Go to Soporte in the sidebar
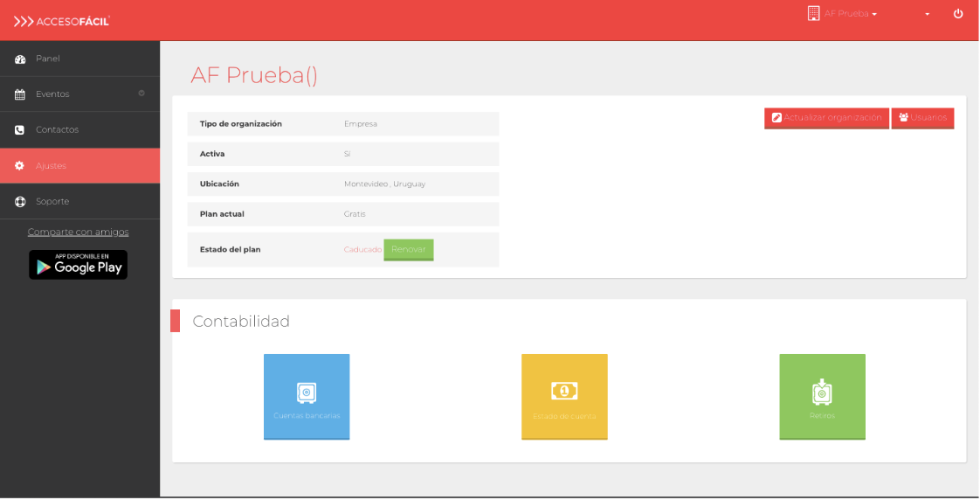Screen dimensions: 980x500 click(52, 202)
